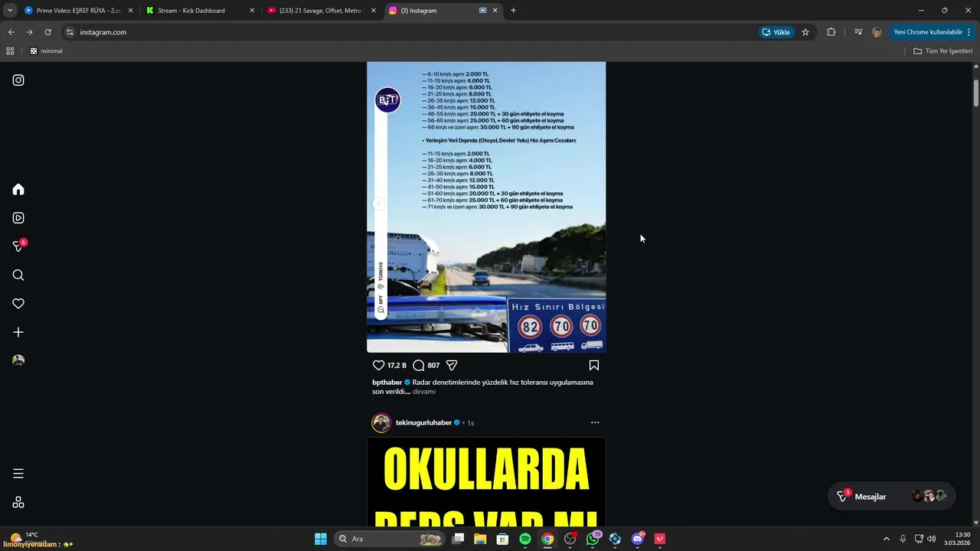Open Instagram home via the logo icon
The image size is (980, 551).
[x=18, y=80]
